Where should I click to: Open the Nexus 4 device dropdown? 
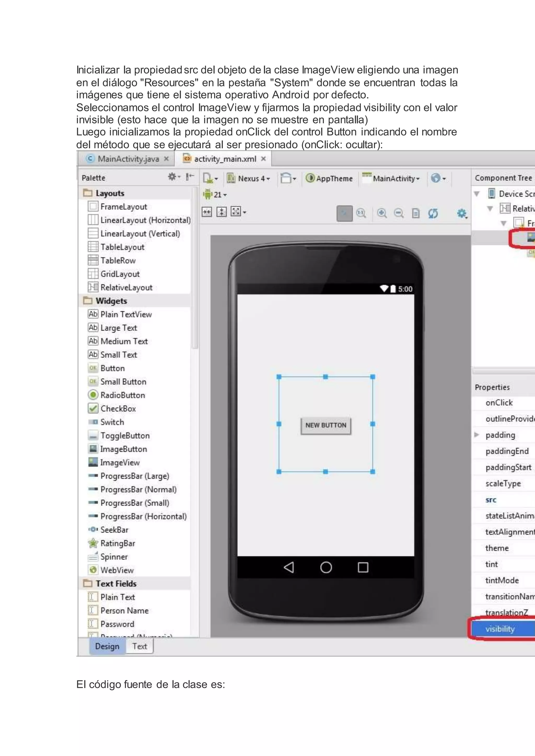pyautogui.click(x=249, y=179)
